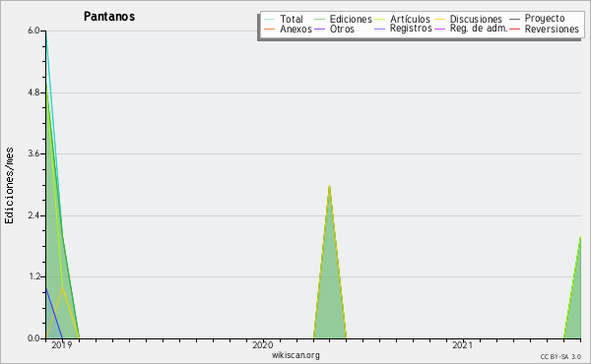Click the cyan Total line swatch

[x=270, y=20]
